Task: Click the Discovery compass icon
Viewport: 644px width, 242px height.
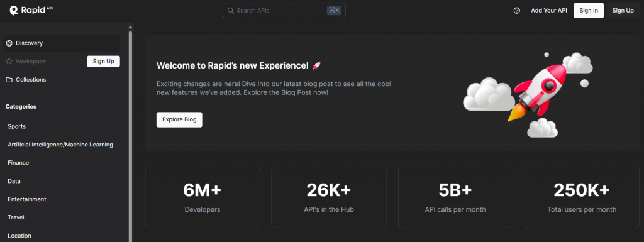Action: [x=9, y=43]
